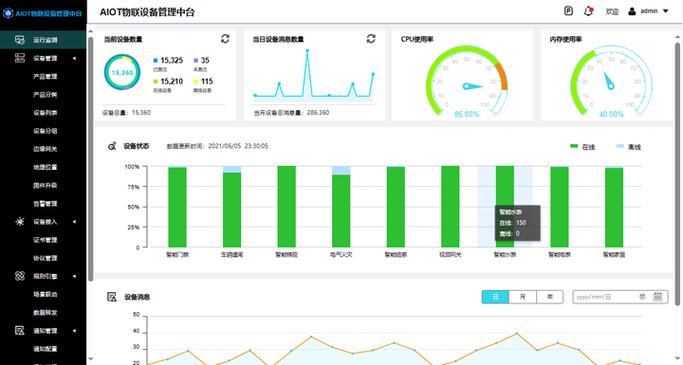Click the 设备接入 sun-shaped icon
Screen dimensions: 683x365
coord(20,222)
